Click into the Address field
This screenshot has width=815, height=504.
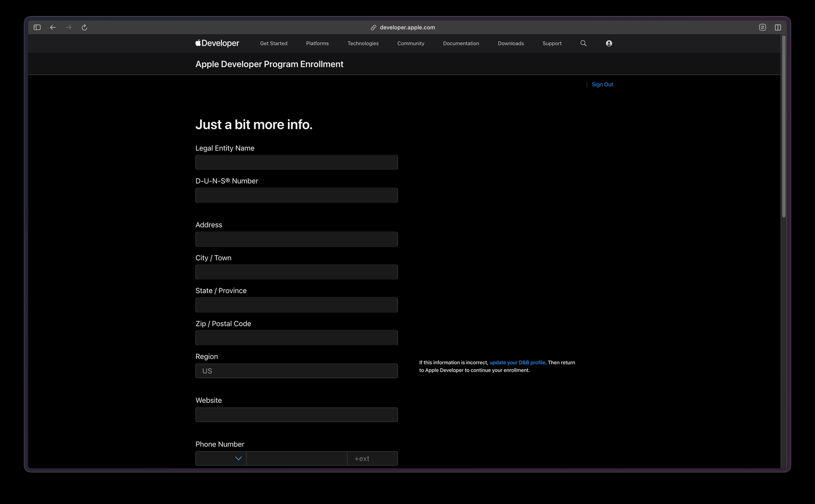296,239
